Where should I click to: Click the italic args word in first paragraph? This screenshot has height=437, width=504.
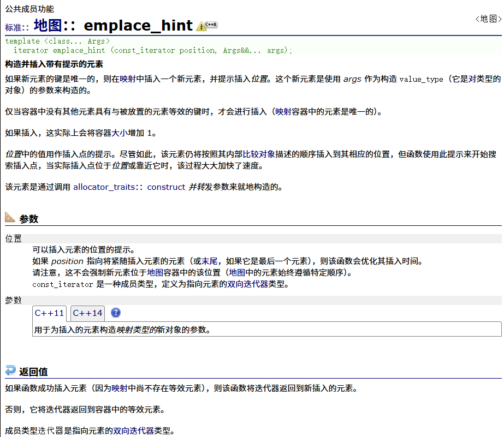coord(352,79)
